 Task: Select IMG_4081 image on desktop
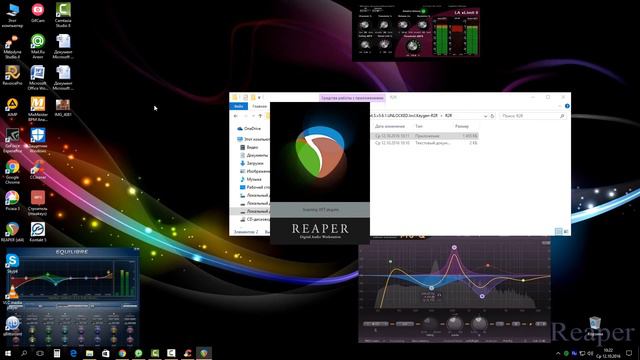coord(63,108)
